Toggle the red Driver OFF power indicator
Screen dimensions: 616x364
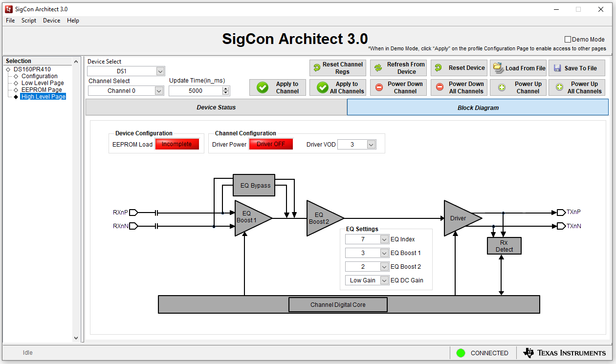pos(271,144)
